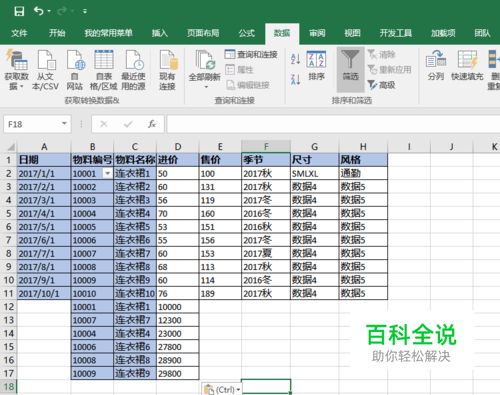500x395 pixels.
Task: Select row 12 header
Action: [8, 307]
